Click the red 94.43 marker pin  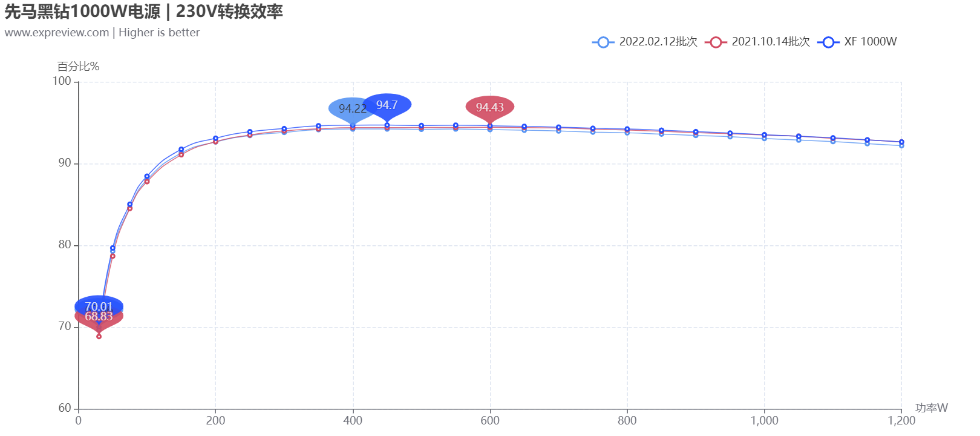[x=490, y=107]
